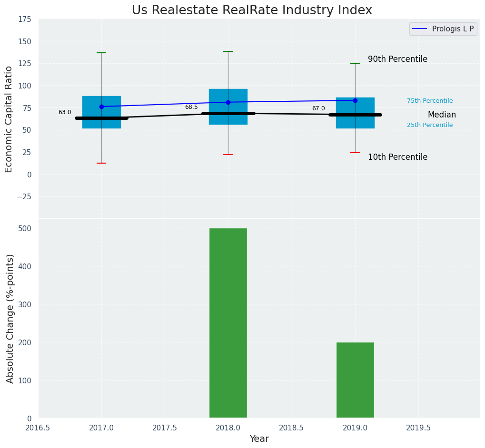The image size is (485, 448).
Task: Click the chart title Us Realestate RealRate Industry Index
Action: pos(252,10)
